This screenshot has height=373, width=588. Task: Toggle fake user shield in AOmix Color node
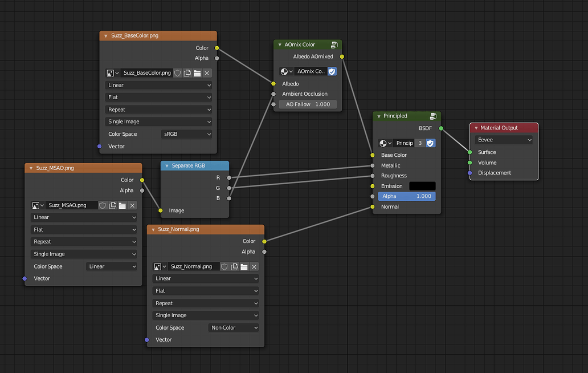[332, 71]
